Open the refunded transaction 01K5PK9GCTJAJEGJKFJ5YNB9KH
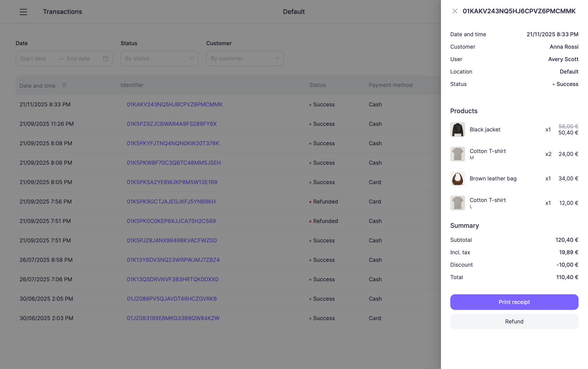 [x=171, y=201]
